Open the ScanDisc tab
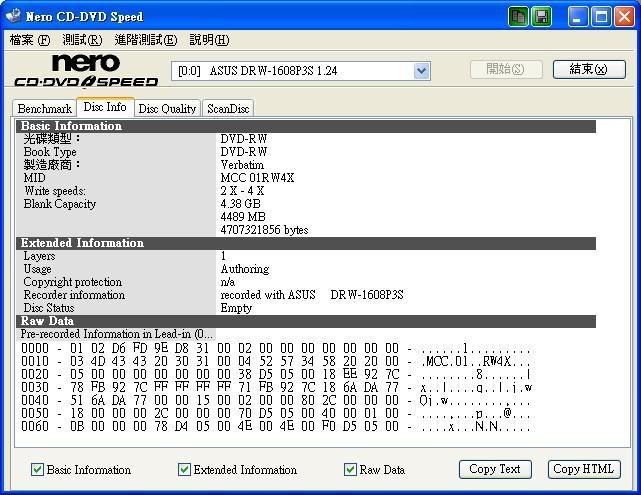This screenshot has height=495, width=641. point(228,109)
